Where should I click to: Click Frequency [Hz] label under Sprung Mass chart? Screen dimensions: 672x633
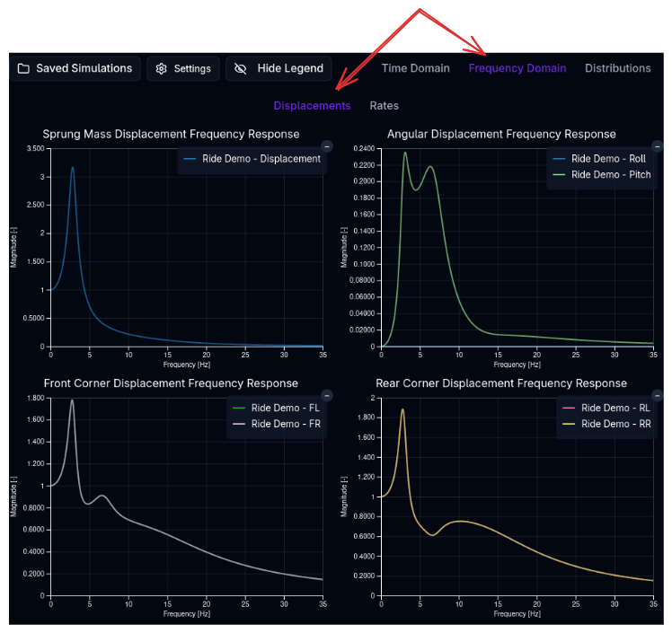tap(187, 365)
